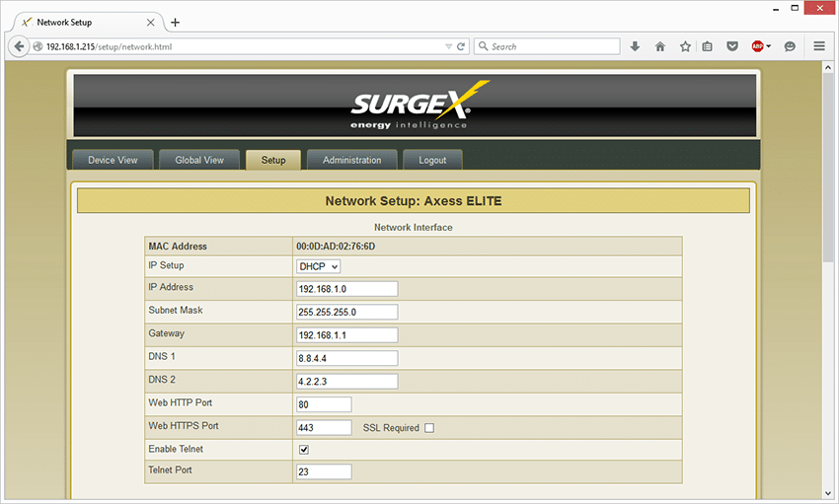Open the chat smiley icon

[x=790, y=46]
